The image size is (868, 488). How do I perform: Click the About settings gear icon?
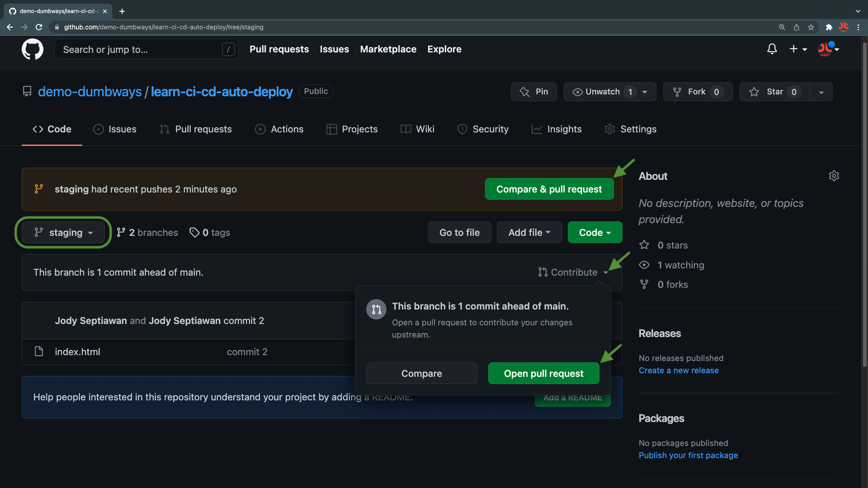tap(834, 176)
